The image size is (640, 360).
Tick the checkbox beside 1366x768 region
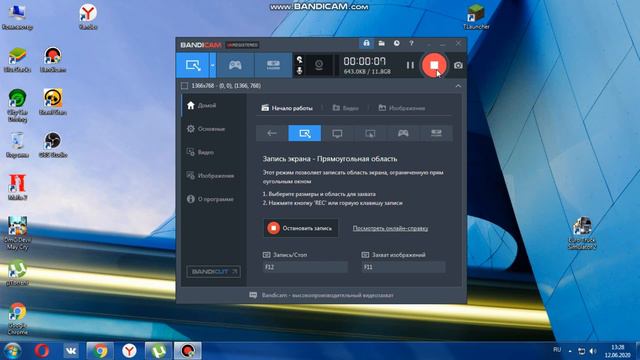(x=184, y=86)
